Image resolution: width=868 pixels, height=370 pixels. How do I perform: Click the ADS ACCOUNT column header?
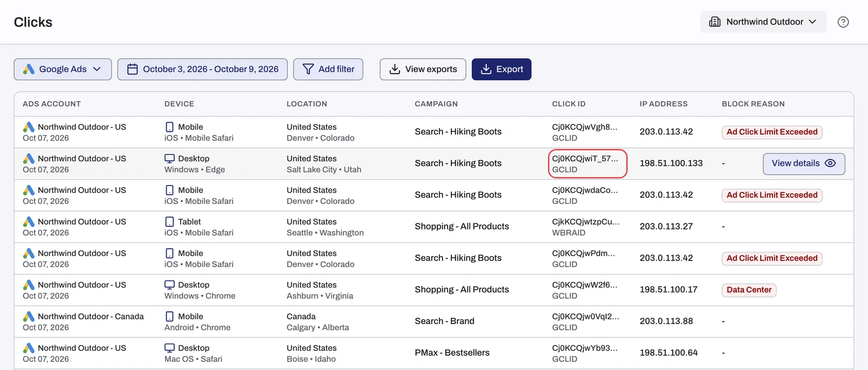click(52, 104)
